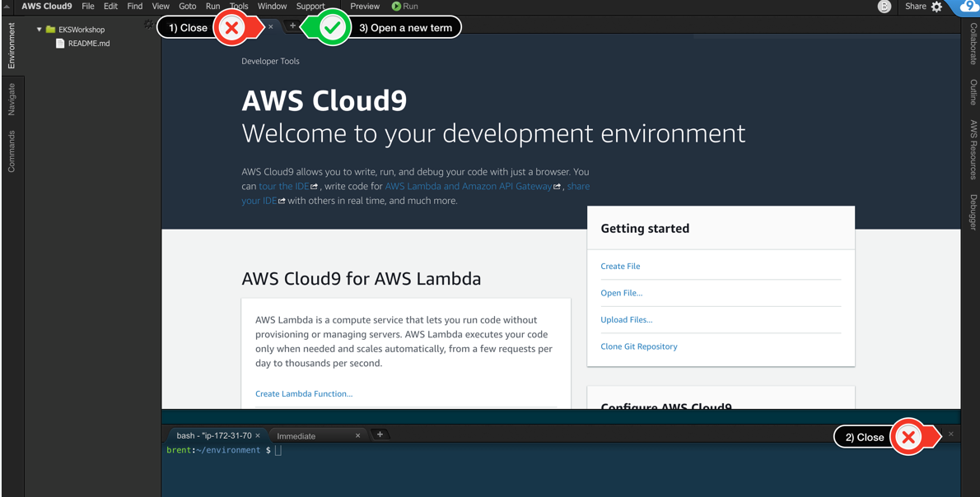The height and width of the screenshot is (497, 980).
Task: Click the Upload Files... link
Action: (626, 320)
